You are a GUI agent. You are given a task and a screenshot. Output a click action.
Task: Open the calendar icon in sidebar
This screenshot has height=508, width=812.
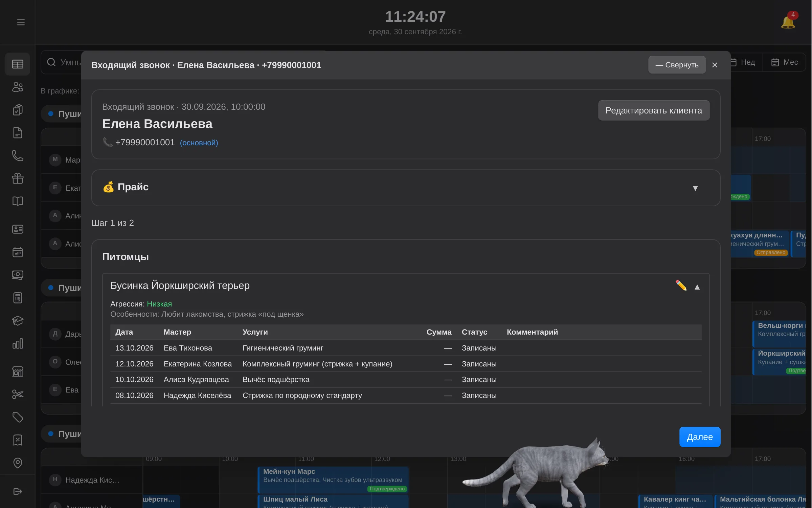[x=18, y=252]
